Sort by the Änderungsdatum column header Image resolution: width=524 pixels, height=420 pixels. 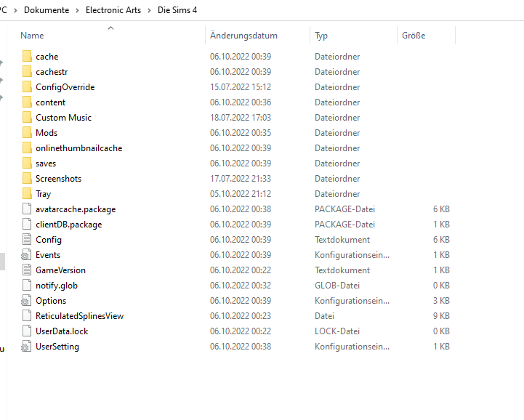click(x=243, y=36)
